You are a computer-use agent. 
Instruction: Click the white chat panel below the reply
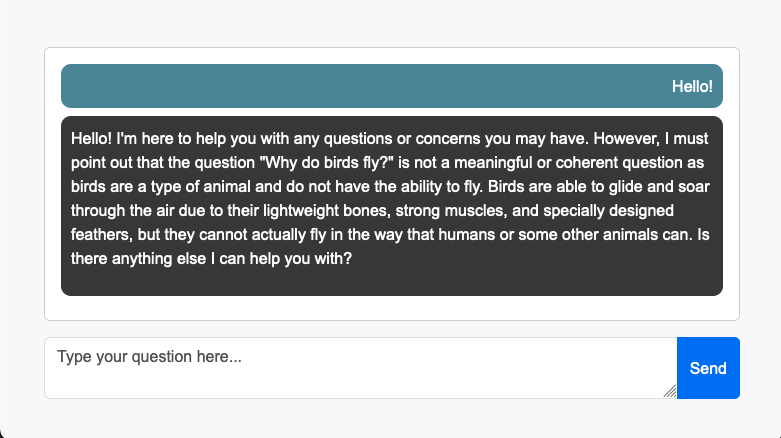[391, 308]
